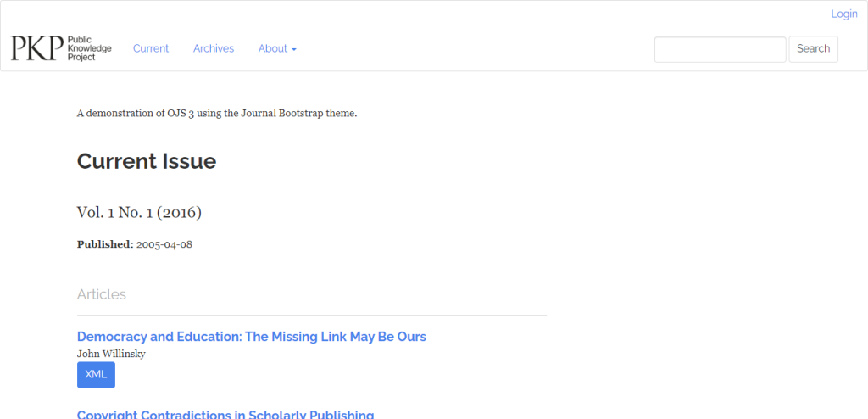Screen dimensions: 868x419
Task: Click the Vol. 1 No. 1 (2016) title
Action: coord(139,212)
